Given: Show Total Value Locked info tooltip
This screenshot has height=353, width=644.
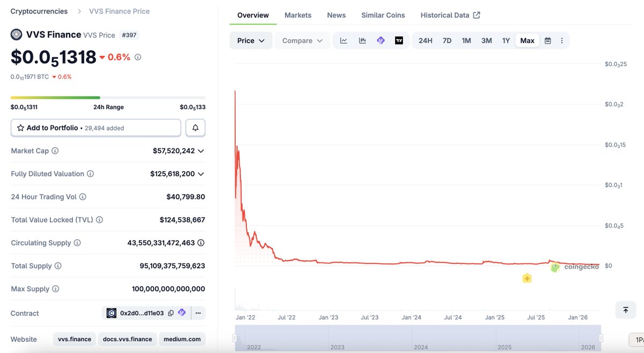Looking at the screenshot, I should click(99, 220).
